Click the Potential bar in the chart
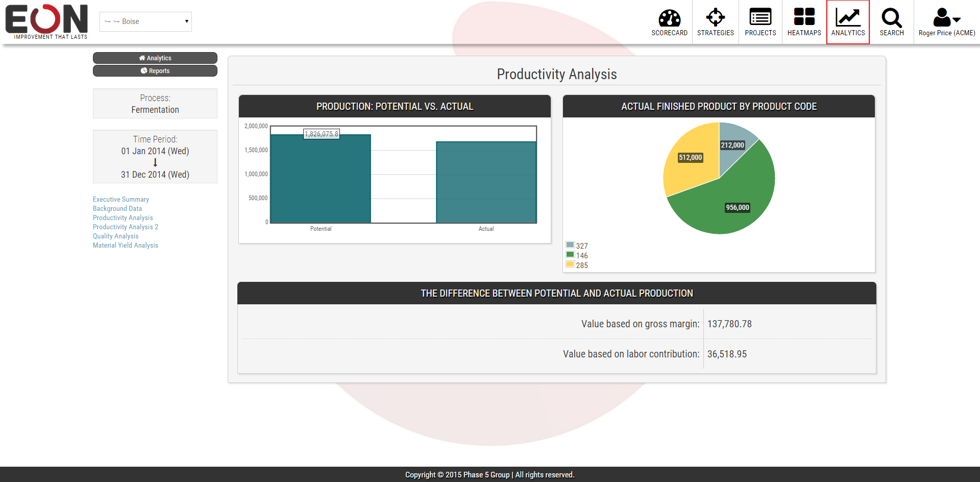This screenshot has width=980, height=482. pos(321,179)
